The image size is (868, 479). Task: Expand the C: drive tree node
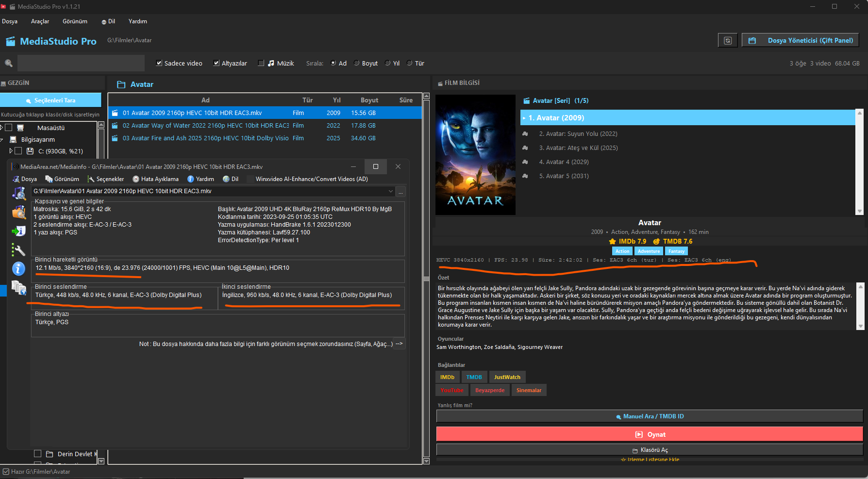(x=11, y=151)
